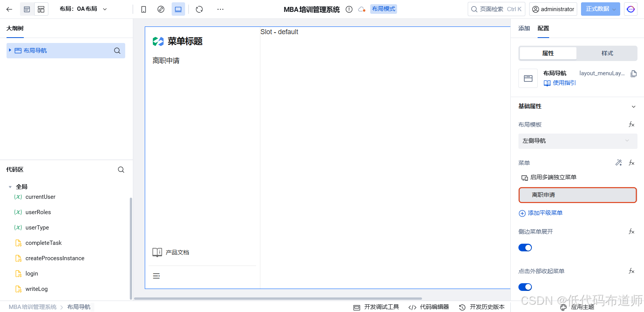The image size is (644, 312).
Task: Click the 布局导航 component icon
Action: pyautogui.click(x=528, y=78)
